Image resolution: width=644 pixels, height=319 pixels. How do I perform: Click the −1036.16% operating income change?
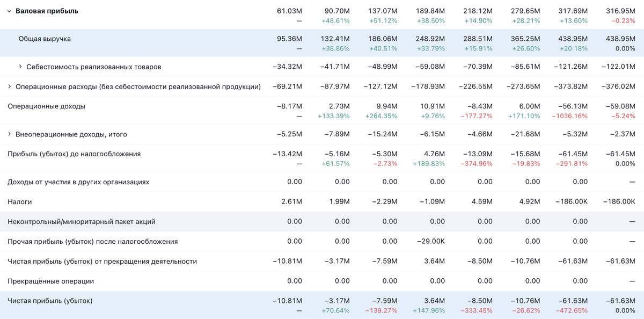coord(569,116)
